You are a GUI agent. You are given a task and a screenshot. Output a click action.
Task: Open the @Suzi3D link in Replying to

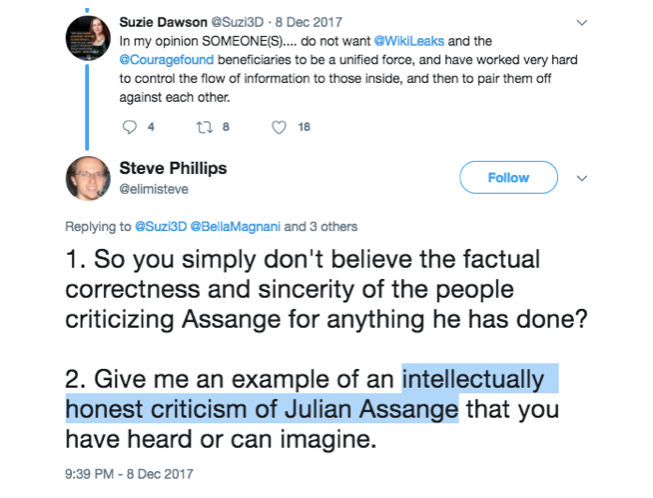tap(161, 227)
